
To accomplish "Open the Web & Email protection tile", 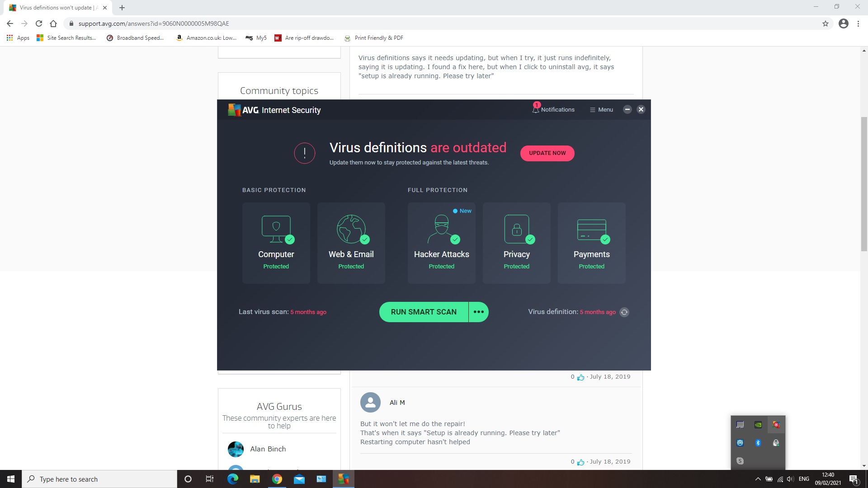I will [351, 243].
